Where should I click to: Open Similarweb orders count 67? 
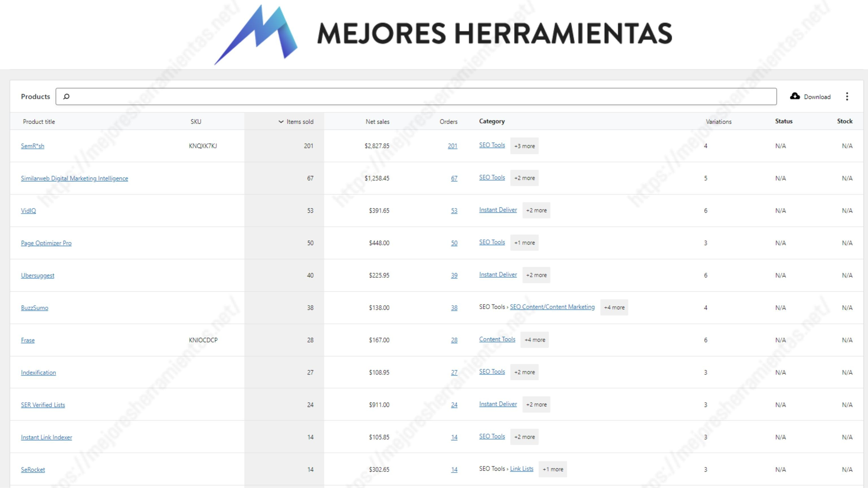pos(454,178)
